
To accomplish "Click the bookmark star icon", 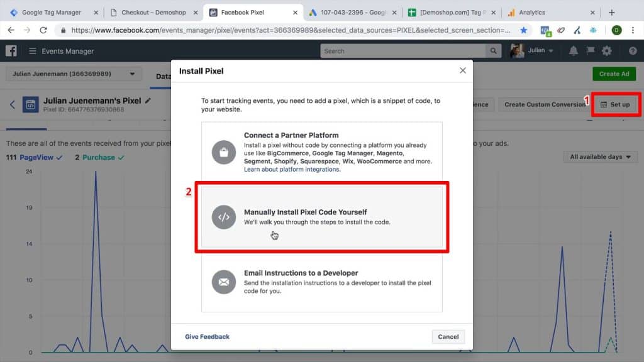I will click(x=523, y=30).
